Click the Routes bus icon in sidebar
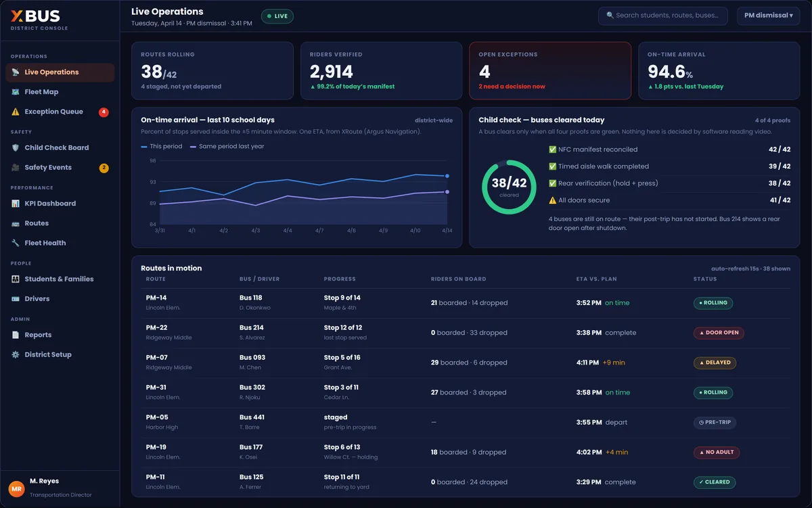The width and height of the screenshot is (812, 508). click(x=16, y=223)
